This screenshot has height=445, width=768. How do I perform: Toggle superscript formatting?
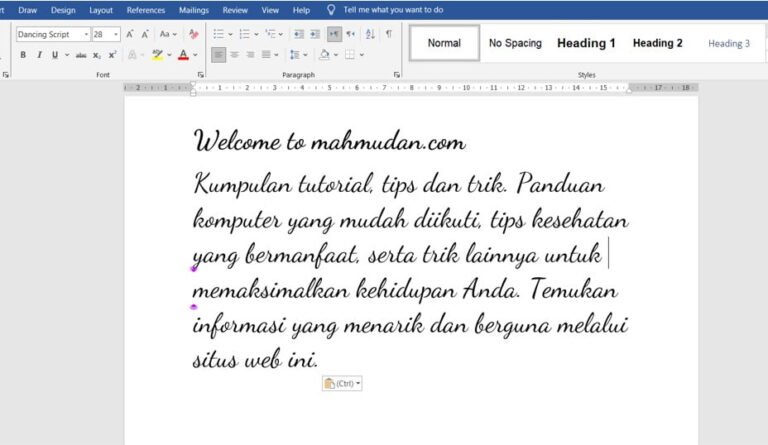pos(113,55)
